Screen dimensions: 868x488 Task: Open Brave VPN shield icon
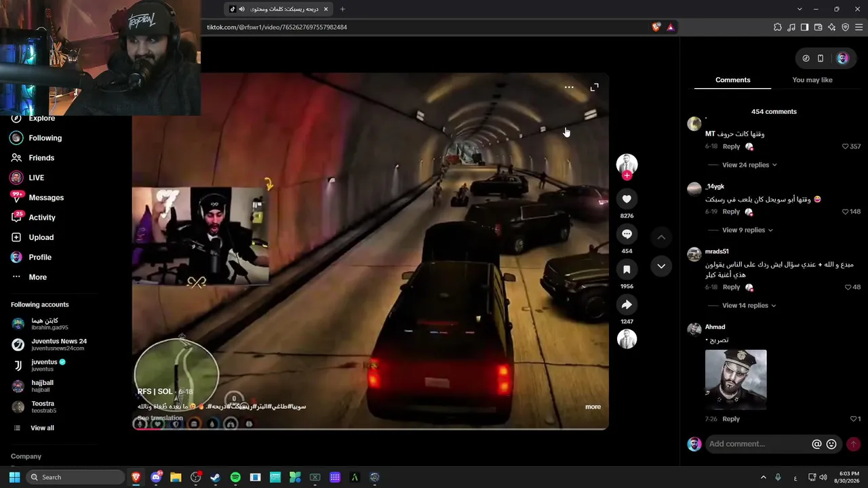[845, 27]
